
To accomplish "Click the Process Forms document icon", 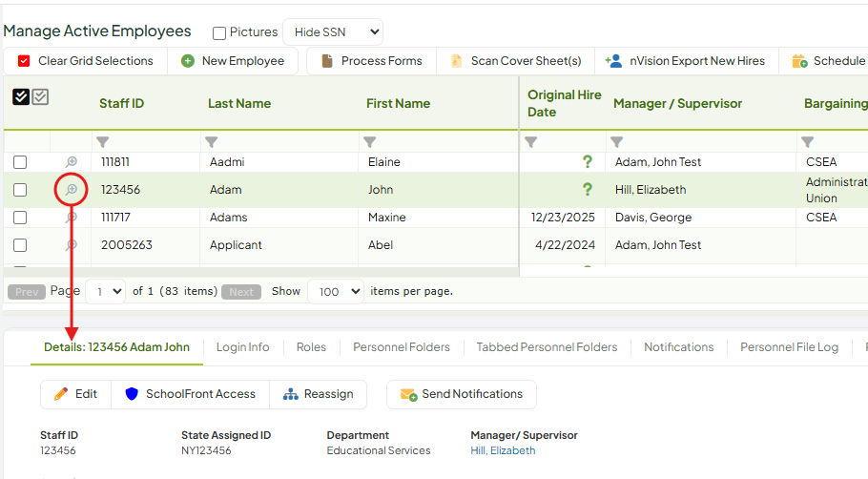I will [x=327, y=61].
